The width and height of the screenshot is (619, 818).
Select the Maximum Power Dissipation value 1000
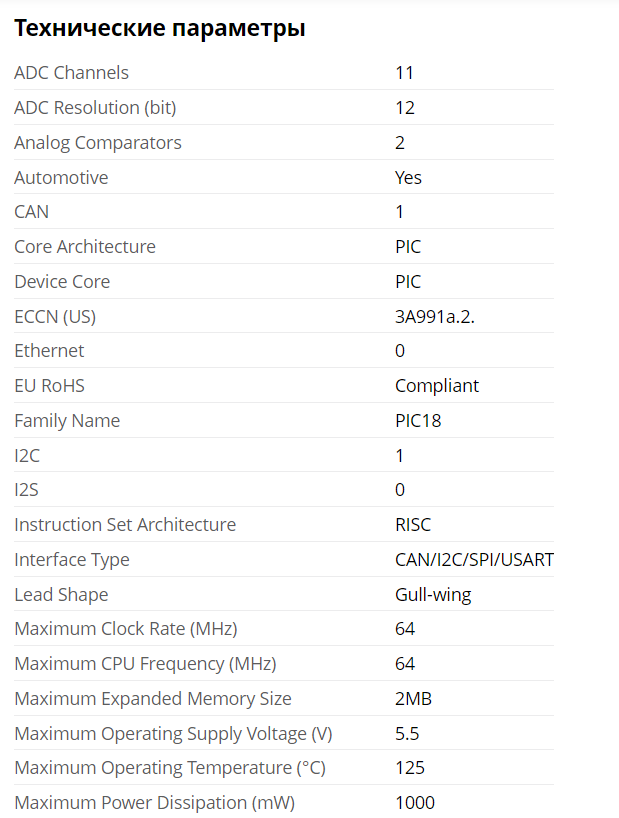[x=415, y=802]
